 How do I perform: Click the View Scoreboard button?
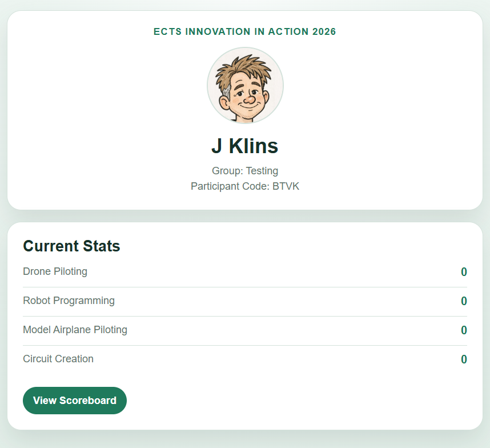(x=75, y=401)
